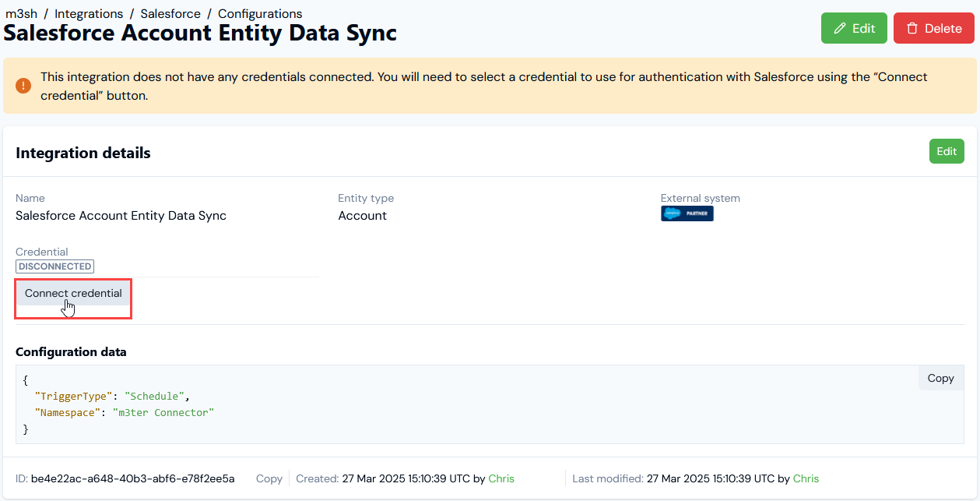Open Chris's profile link next to Created

(501, 478)
